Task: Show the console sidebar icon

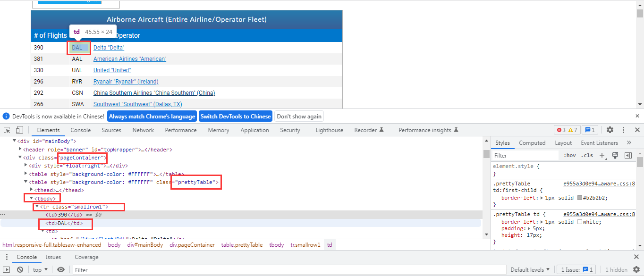Action: 7,270
